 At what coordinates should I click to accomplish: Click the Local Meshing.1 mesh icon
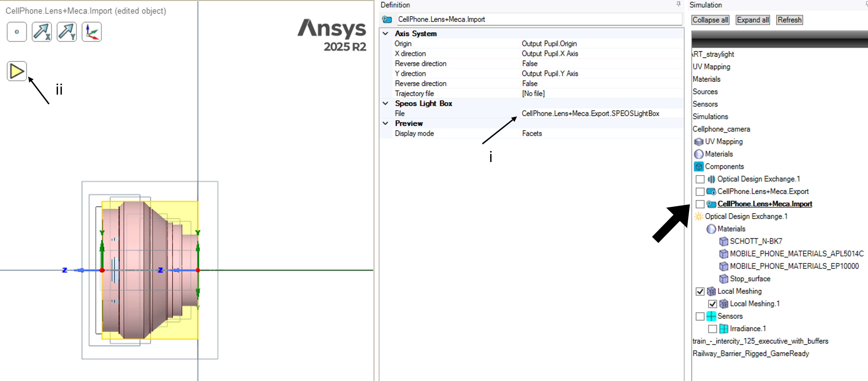tap(723, 304)
